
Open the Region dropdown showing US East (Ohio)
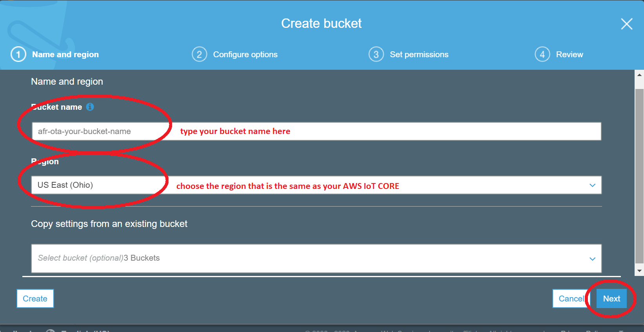point(316,185)
